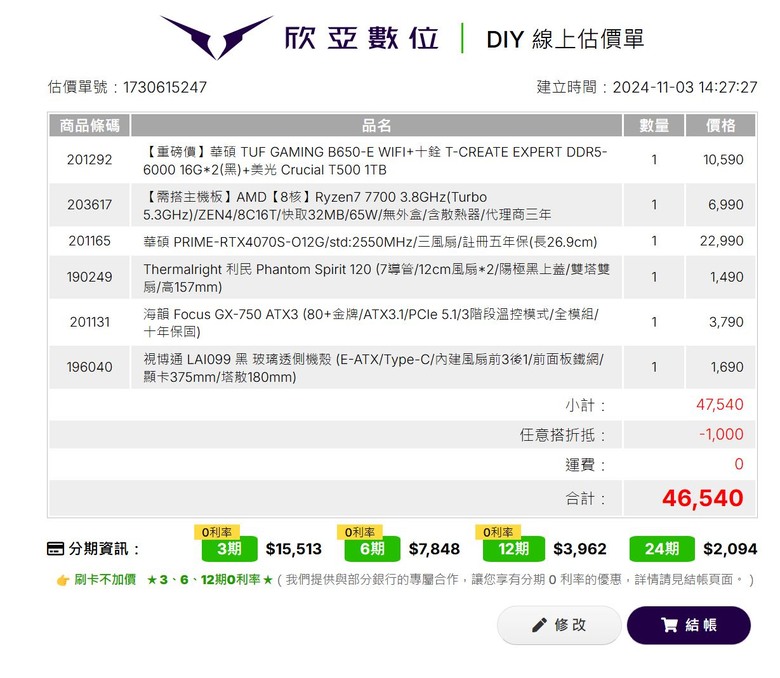The image size is (780, 678).
Task: Click the DIY 線上估價單 title
Action: pyautogui.click(x=565, y=39)
